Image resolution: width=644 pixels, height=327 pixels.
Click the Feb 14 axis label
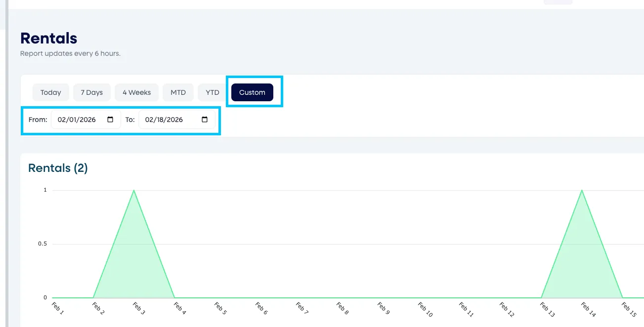tap(588, 309)
